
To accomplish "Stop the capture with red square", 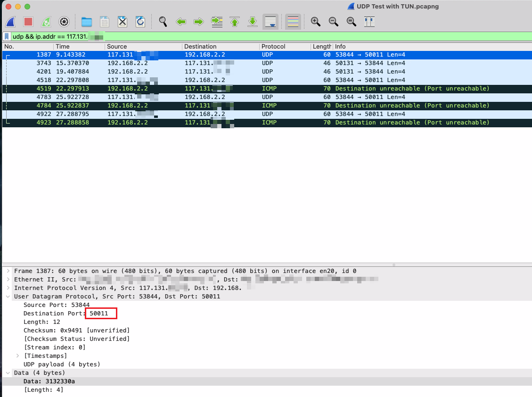I will [28, 22].
